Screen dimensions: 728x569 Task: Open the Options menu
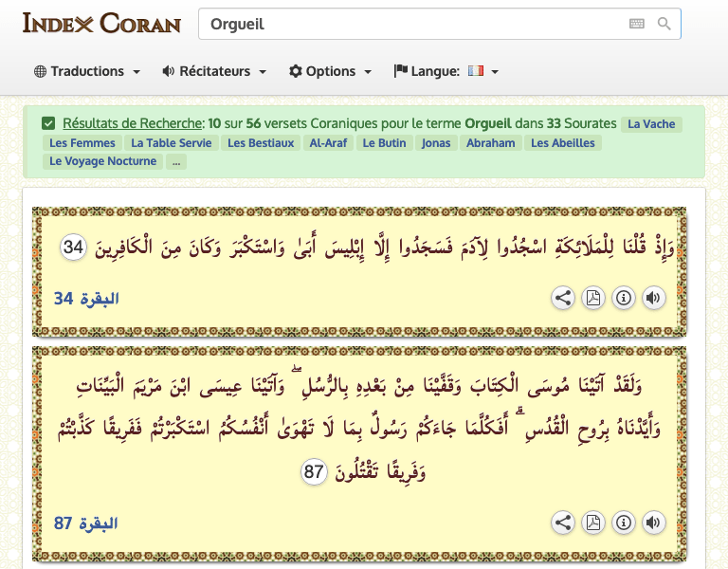(x=330, y=71)
